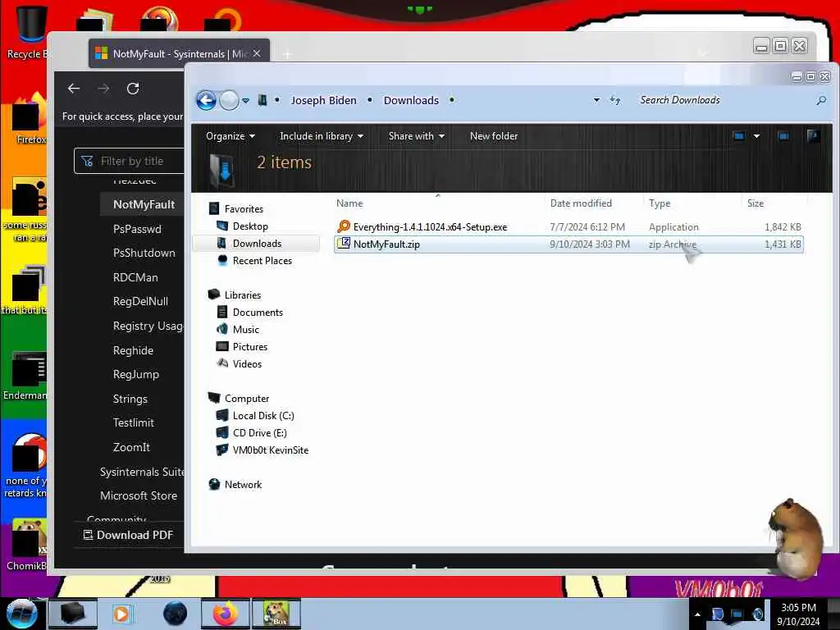Open the Pictures library
This screenshot has width=840, height=630.
tap(249, 346)
